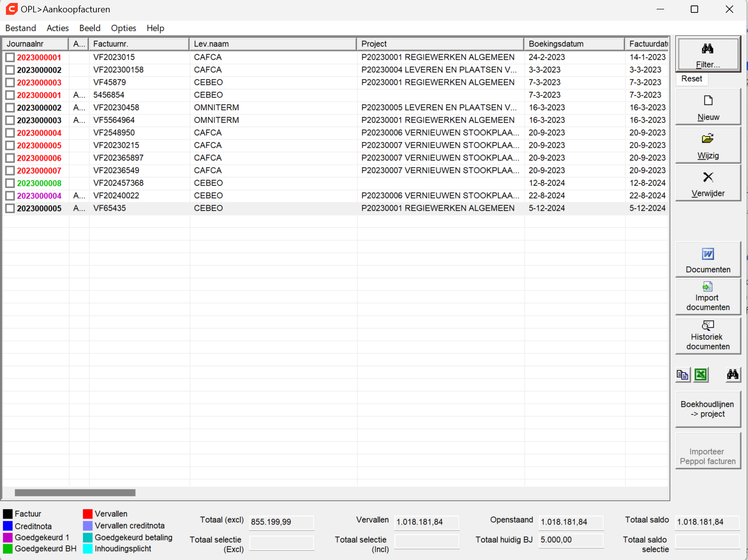Sort by the Boekingsdatum column header
Image resolution: width=748 pixels, height=560 pixels.
coord(575,44)
